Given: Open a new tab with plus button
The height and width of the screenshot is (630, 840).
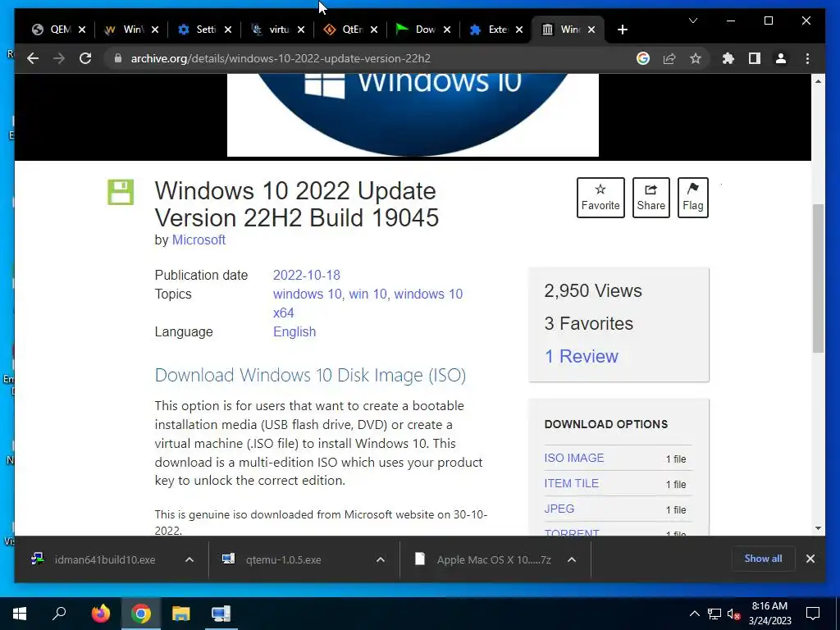Looking at the screenshot, I should [x=622, y=30].
